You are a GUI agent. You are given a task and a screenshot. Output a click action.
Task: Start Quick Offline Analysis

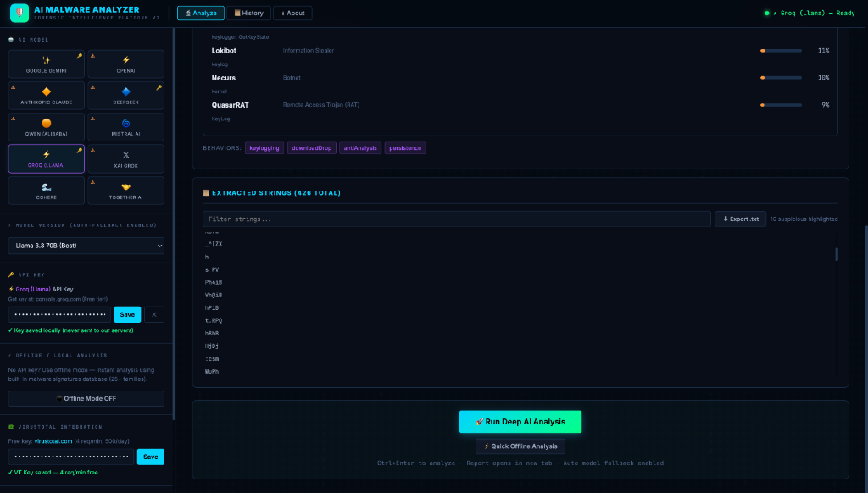(520, 446)
